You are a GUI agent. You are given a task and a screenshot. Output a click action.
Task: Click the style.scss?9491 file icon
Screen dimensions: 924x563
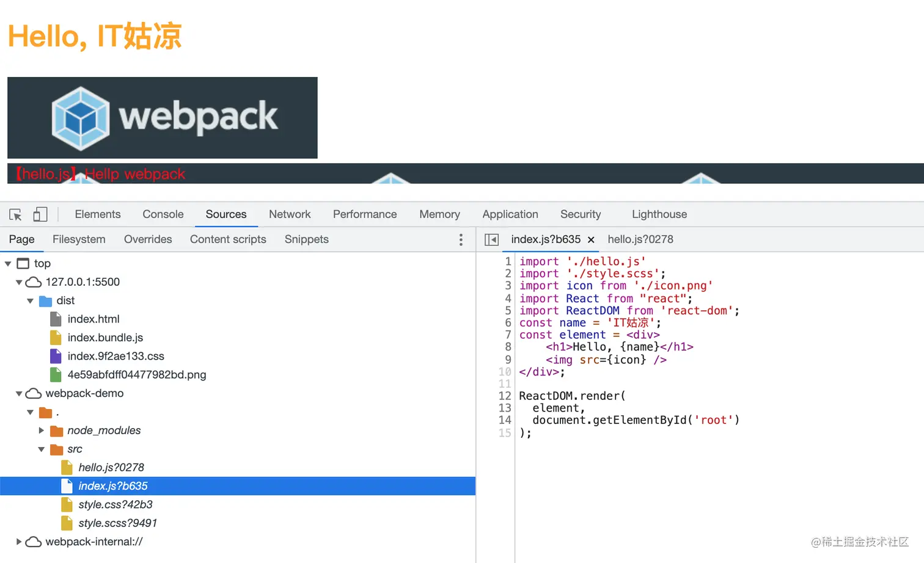[x=67, y=523]
